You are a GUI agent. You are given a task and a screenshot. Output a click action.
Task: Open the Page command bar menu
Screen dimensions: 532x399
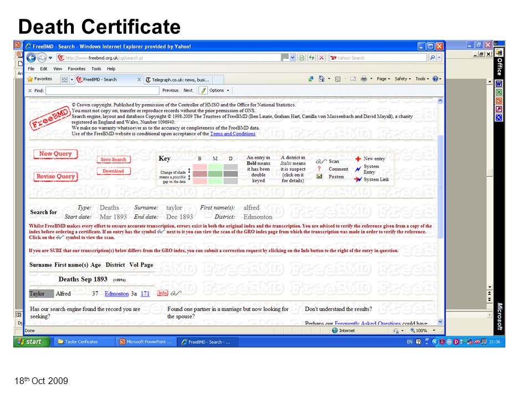[383, 79]
